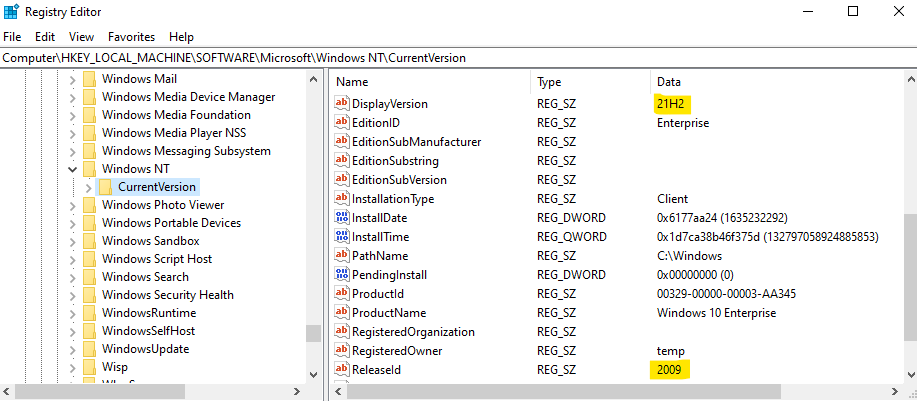
Task: Select the Windows NT key label
Action: pyautogui.click(x=136, y=169)
